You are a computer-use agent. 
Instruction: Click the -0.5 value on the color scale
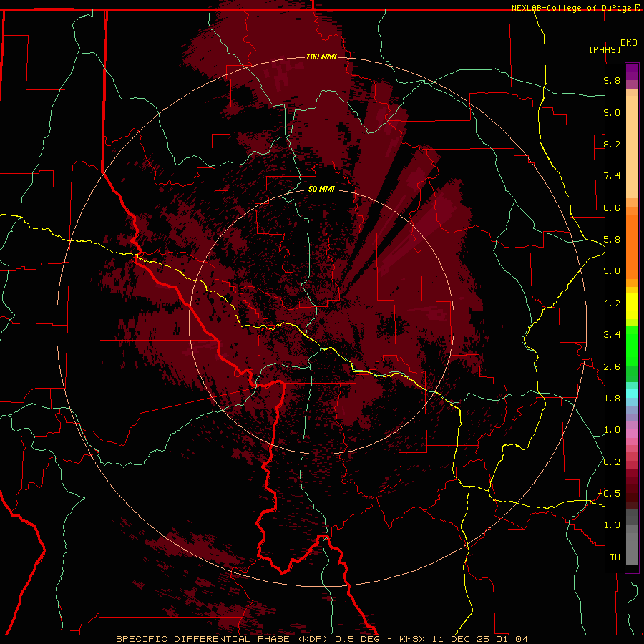click(x=609, y=494)
